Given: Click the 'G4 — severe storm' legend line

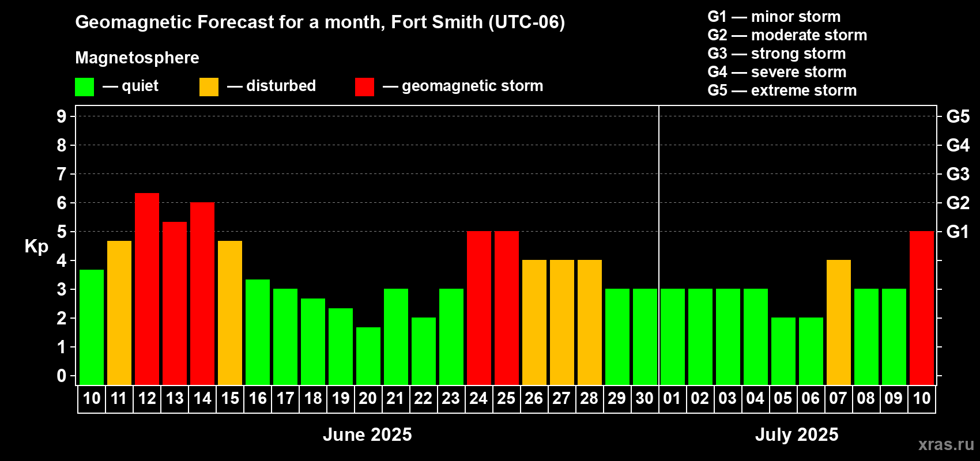Looking at the screenshot, I should [777, 72].
